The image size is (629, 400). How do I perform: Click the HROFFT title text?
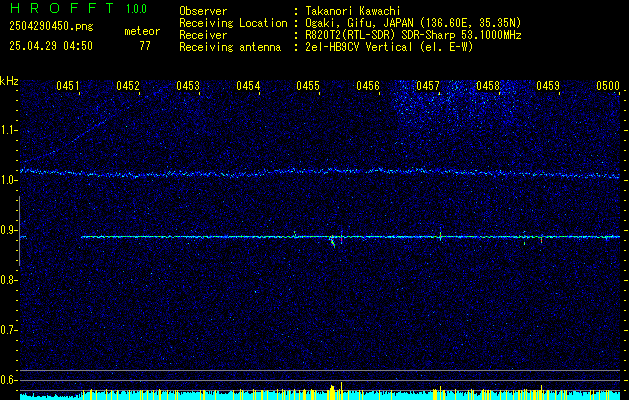pyautogui.click(x=62, y=8)
